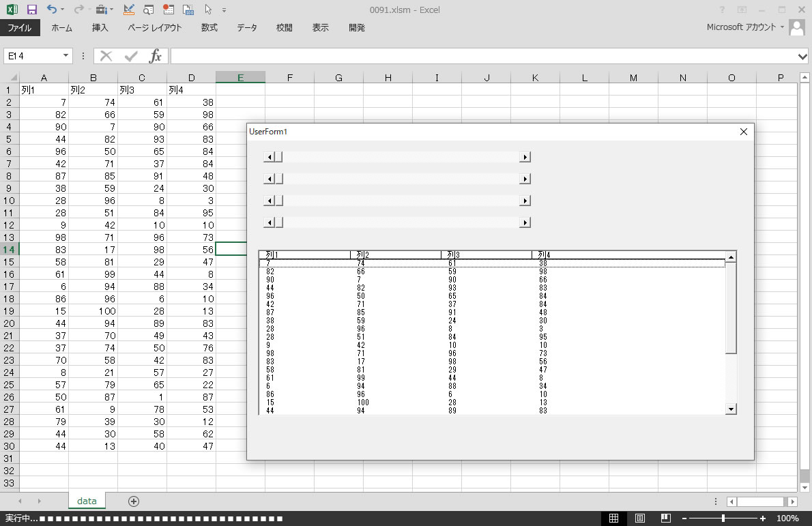Click the Save icon in the quick access toolbar
The height and width of the screenshot is (526, 812).
point(31,10)
